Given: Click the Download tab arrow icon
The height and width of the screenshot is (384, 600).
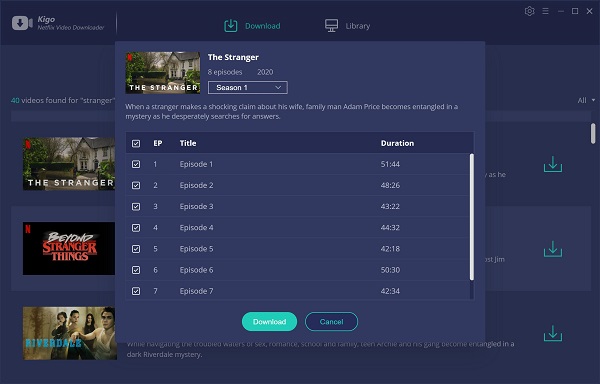Looking at the screenshot, I should [230, 26].
